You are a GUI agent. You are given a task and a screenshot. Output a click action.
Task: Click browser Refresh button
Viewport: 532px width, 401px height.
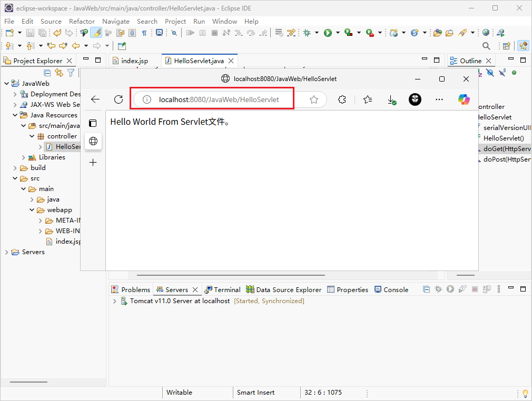tap(119, 99)
